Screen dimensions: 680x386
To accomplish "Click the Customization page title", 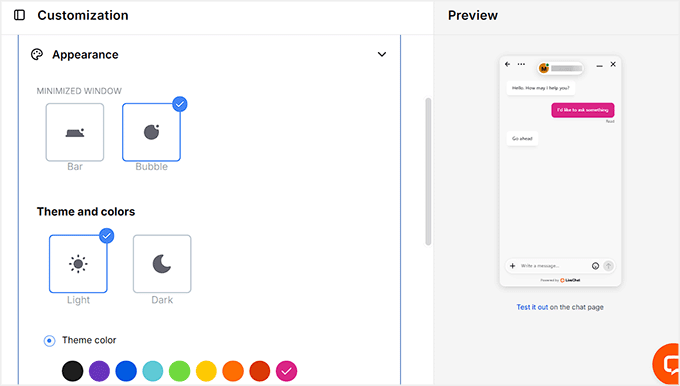I will point(83,15).
